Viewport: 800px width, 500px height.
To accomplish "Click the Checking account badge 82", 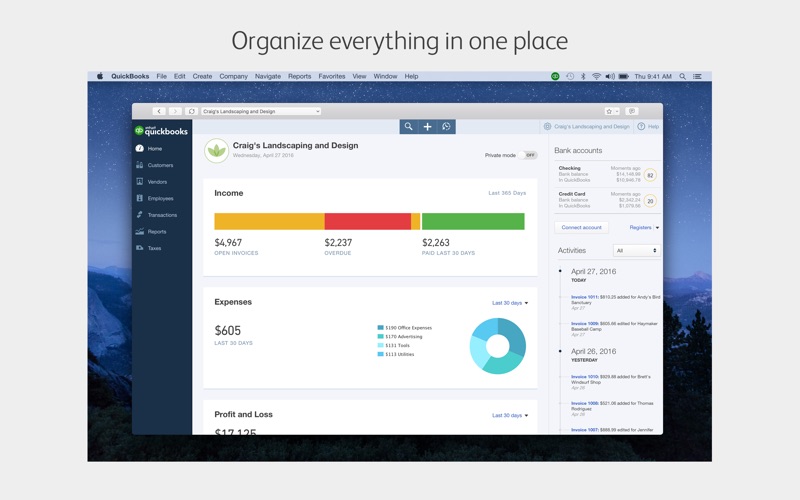I will pos(650,175).
